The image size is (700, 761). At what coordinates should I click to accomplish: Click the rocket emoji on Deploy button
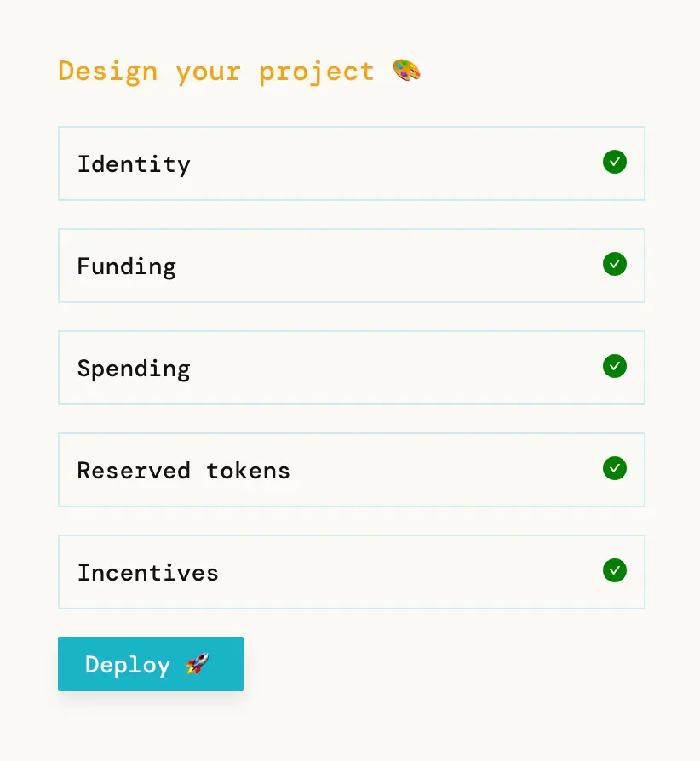tap(198, 664)
